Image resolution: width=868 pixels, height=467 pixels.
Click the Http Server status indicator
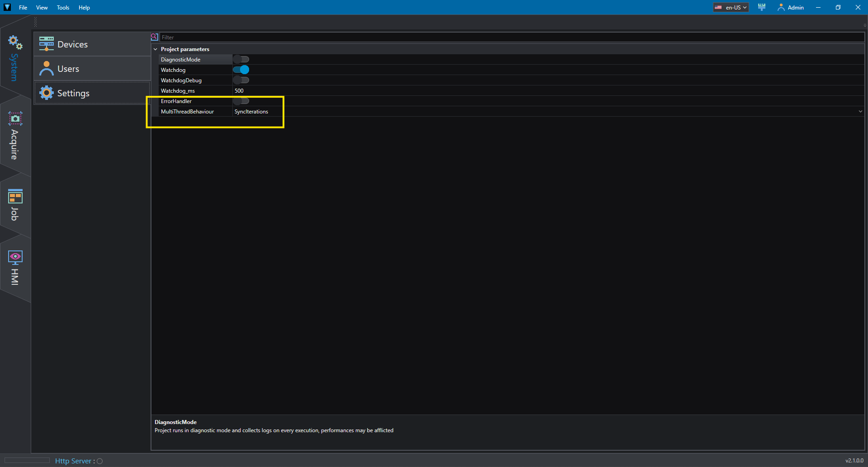point(100,461)
